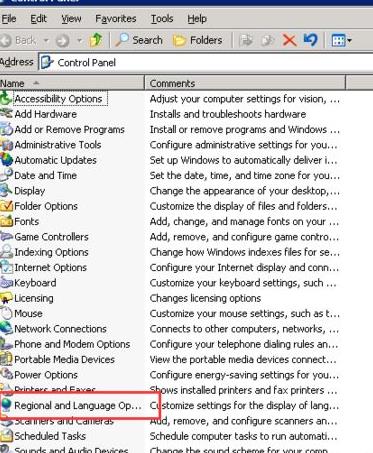Select the Add Hardware icon
This screenshot has height=453, width=373.
(x=6, y=114)
